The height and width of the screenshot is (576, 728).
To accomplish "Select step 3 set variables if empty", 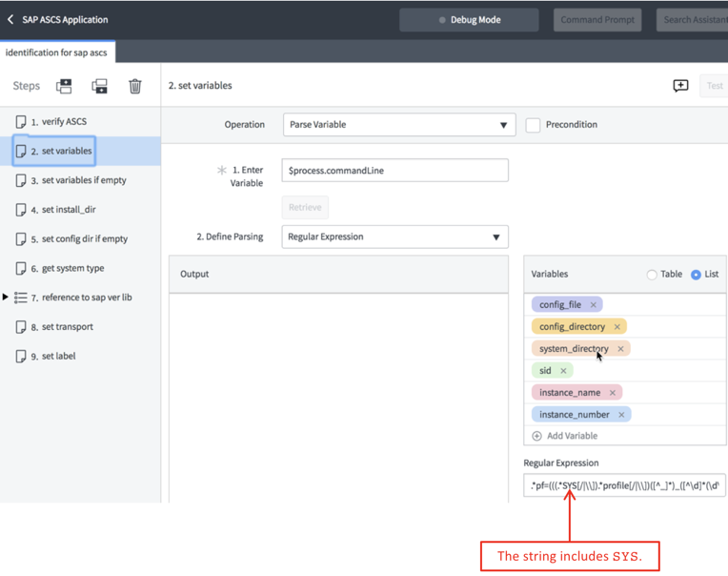I will tap(78, 180).
